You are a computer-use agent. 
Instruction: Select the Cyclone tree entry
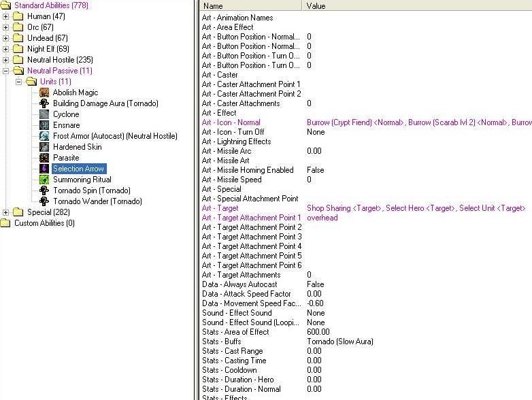(66, 114)
